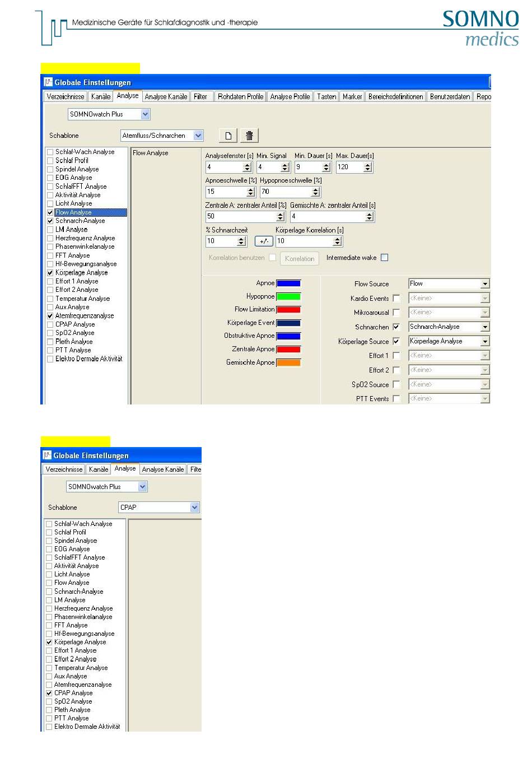Check SpO2 Analyse in lower window

(49, 701)
